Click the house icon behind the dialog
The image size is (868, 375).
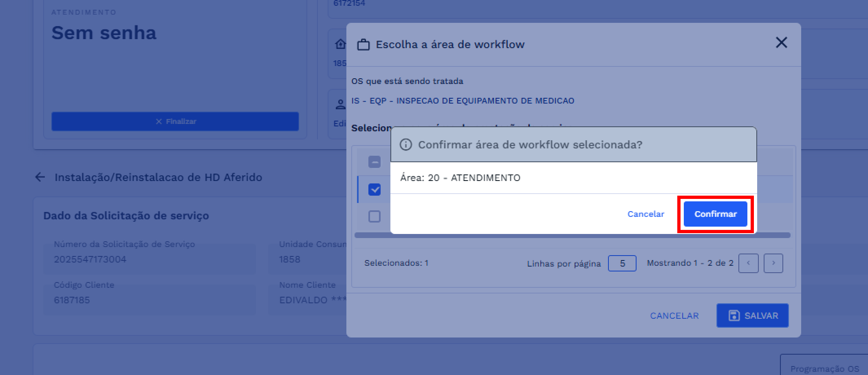(340, 44)
